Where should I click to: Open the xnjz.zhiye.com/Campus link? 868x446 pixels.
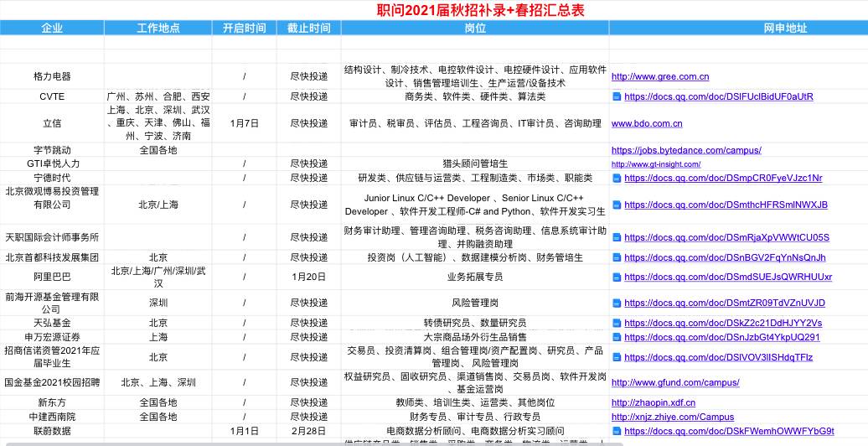tap(673, 417)
